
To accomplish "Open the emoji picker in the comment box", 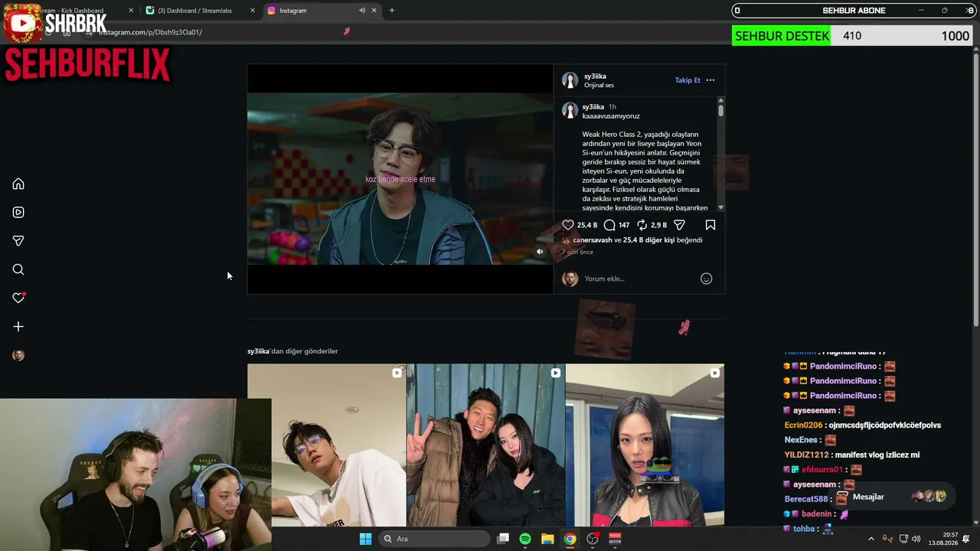I will [707, 279].
